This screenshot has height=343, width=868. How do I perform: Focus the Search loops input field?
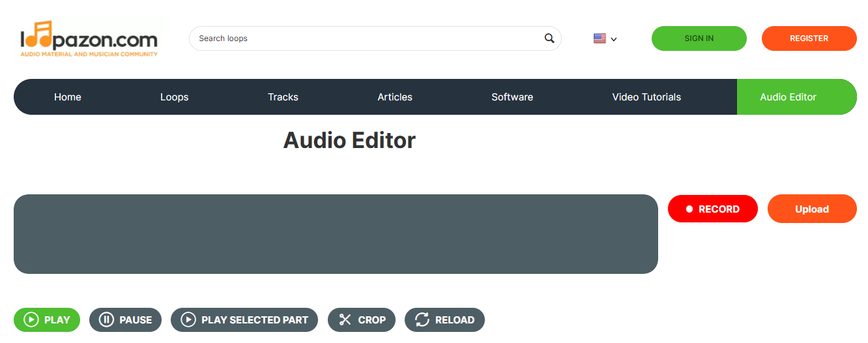pos(368,38)
